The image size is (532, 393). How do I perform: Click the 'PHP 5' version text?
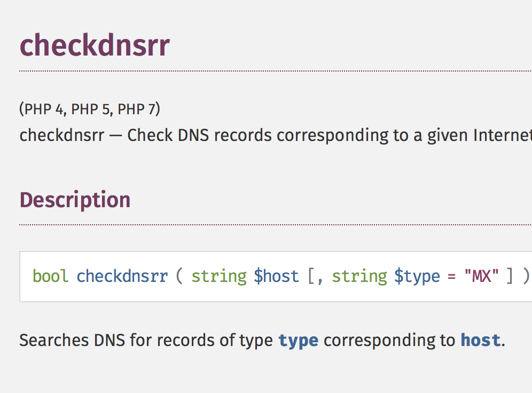tap(92, 109)
